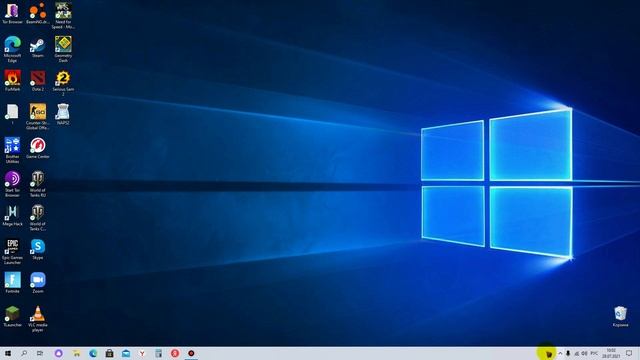Open the Tor Browser desktop shortcut
This screenshot has width=640, height=360.
12,13
